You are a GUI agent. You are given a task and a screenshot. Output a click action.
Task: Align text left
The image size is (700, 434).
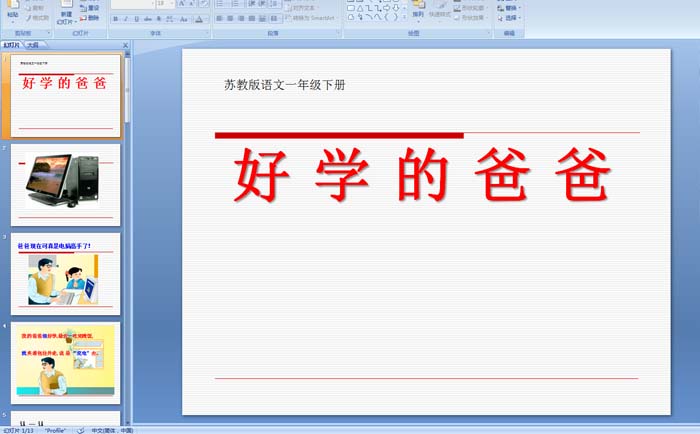pos(219,18)
